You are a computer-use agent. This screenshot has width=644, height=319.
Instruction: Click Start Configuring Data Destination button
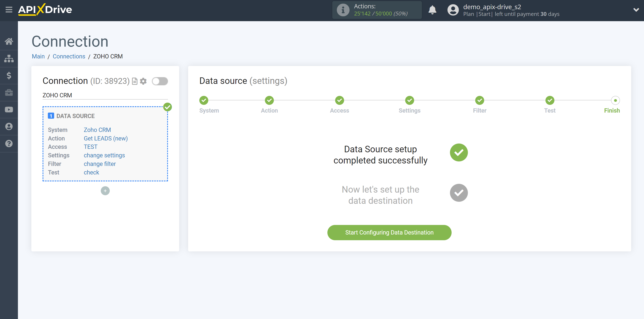click(x=389, y=232)
